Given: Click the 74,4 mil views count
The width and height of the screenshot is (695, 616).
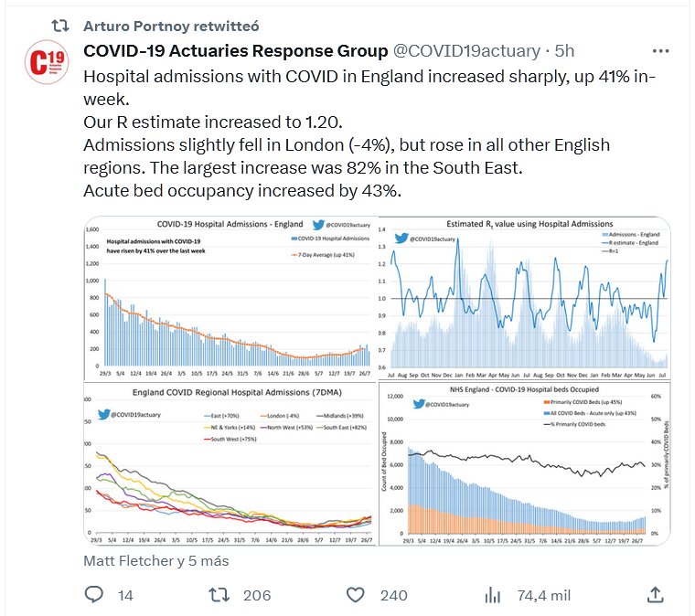Looking at the screenshot, I should [x=544, y=595].
